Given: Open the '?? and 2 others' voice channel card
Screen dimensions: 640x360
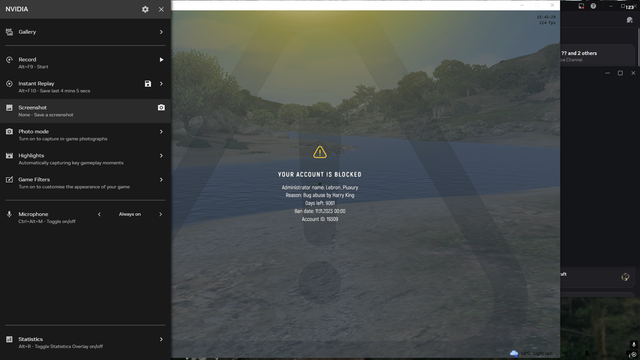Looking at the screenshot, I should click(598, 55).
